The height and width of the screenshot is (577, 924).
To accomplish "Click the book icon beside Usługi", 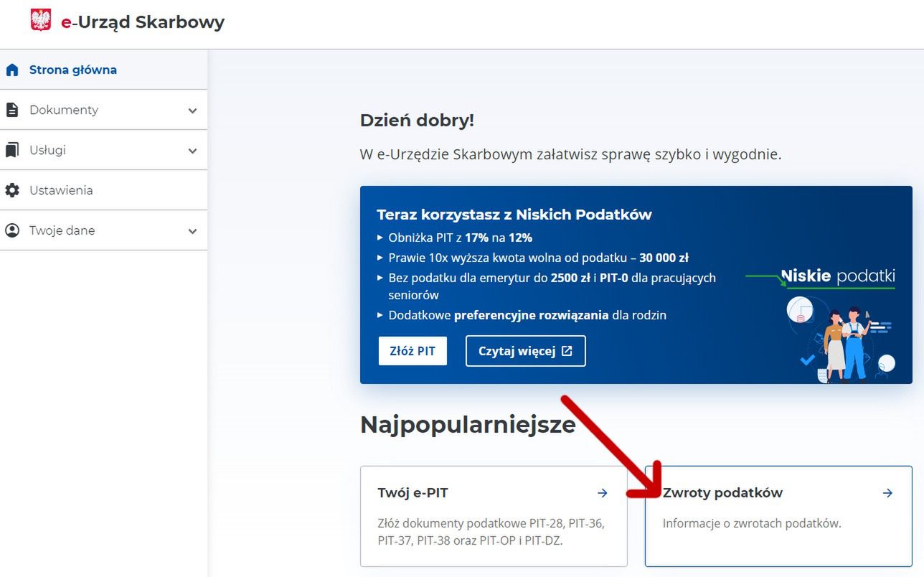I will pos(11,150).
